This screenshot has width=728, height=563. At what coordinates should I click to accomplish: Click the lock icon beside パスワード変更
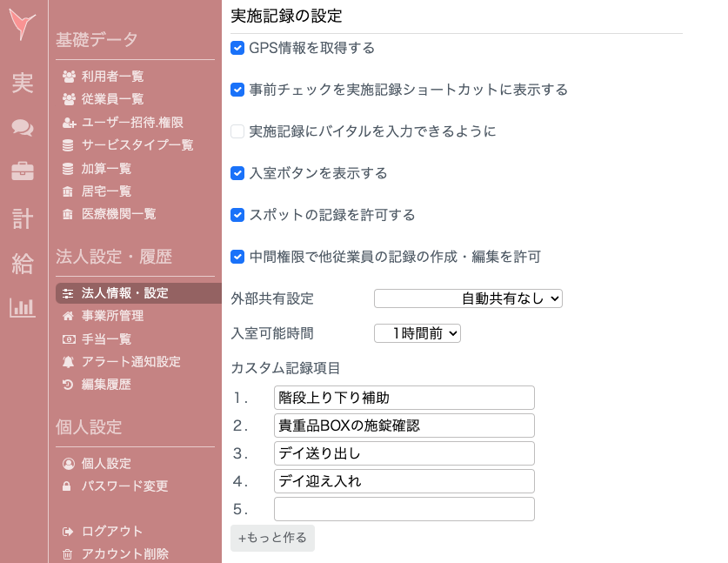click(67, 488)
